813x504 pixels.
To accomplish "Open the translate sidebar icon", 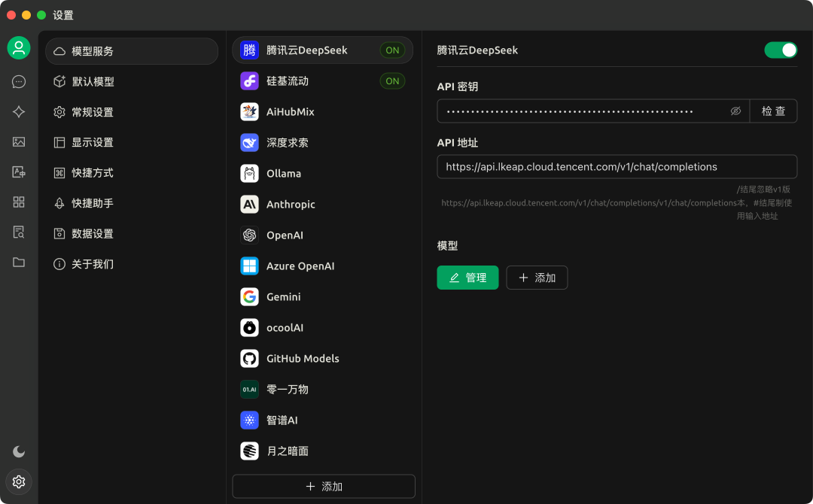I will [x=19, y=172].
